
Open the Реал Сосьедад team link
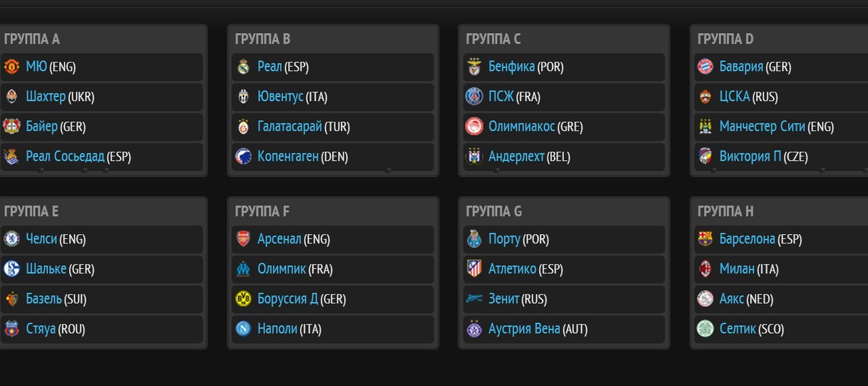(65, 156)
